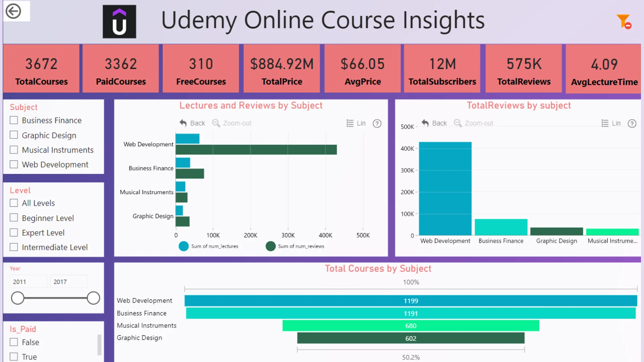This screenshot has width=644, height=362.
Task: Click the Is_Paid slicer header
Action: [23, 329]
